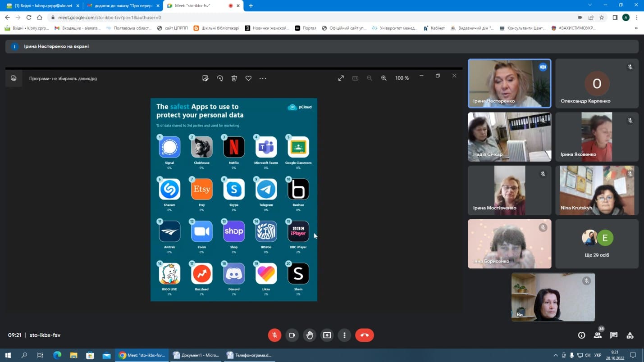Leave the call with red hang-up button
This screenshot has width=644, height=362.
click(365, 335)
